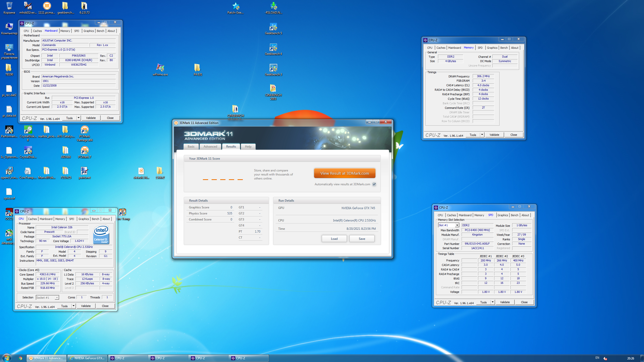
Task: Click the Windows Start button
Action: coord(7,358)
